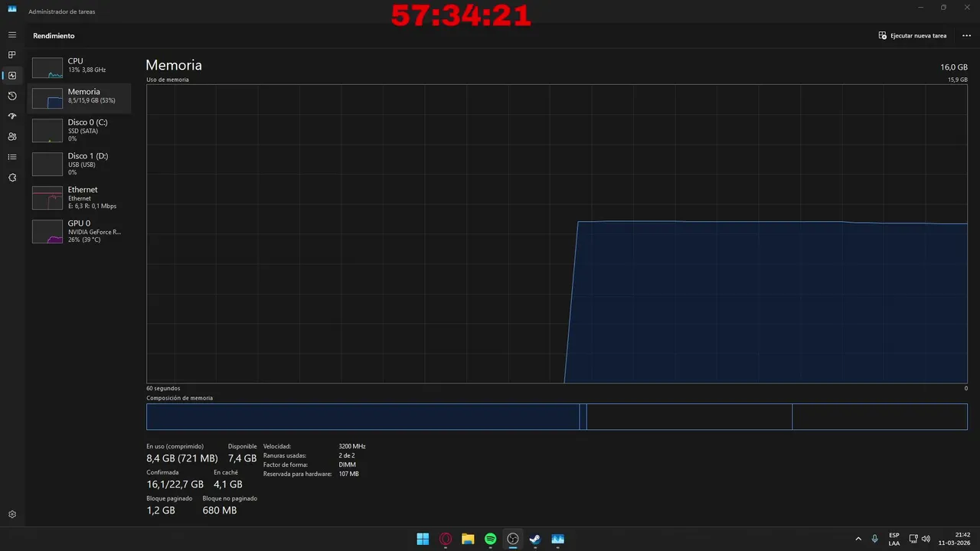This screenshot has height=551, width=980.
Task: Open the ESP LAA language switcher
Action: 894,539
